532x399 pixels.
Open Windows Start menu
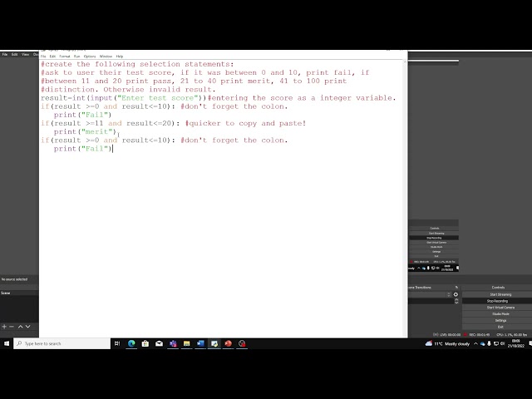7,343
